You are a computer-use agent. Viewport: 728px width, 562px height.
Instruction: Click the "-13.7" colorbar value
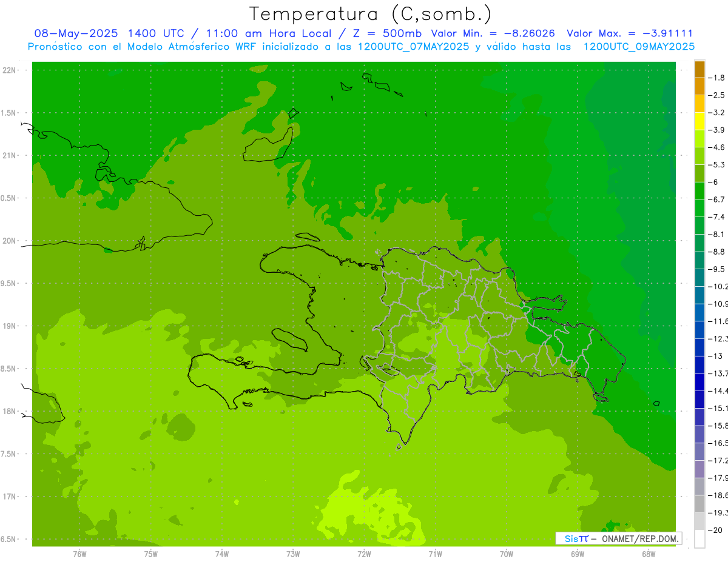(x=718, y=373)
